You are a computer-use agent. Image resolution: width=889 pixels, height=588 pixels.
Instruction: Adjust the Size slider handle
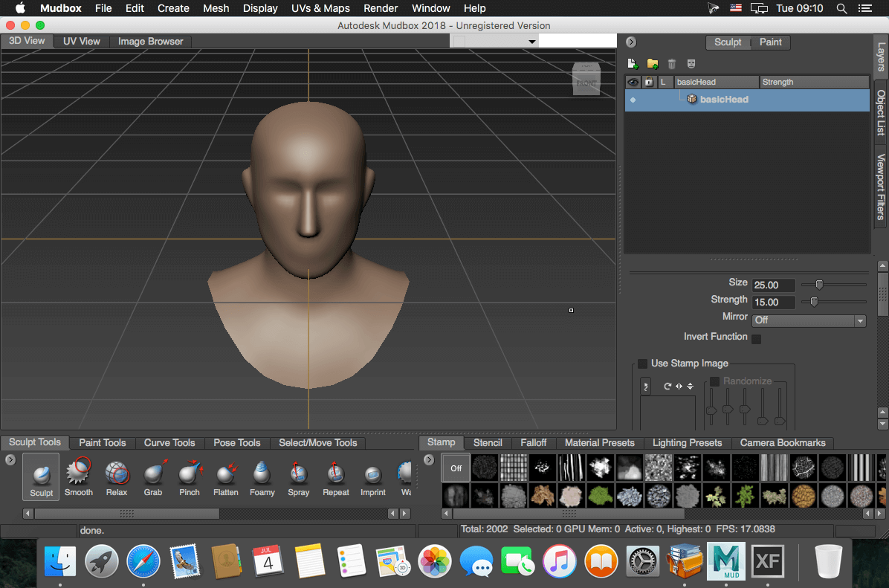pos(819,285)
